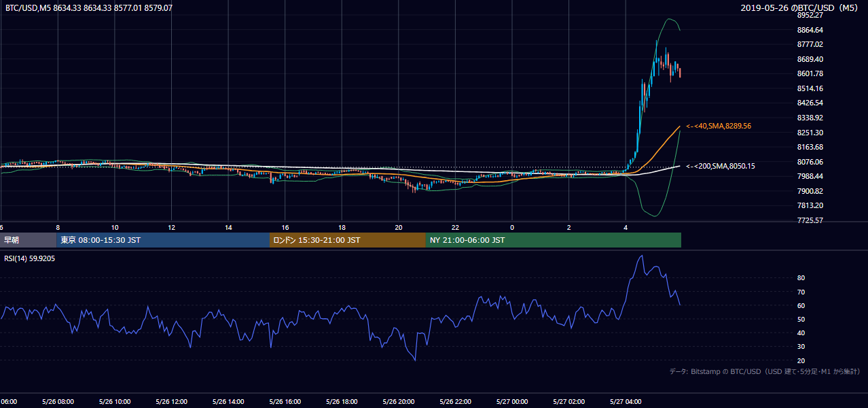Click the 早朝 session band

pos(28,240)
